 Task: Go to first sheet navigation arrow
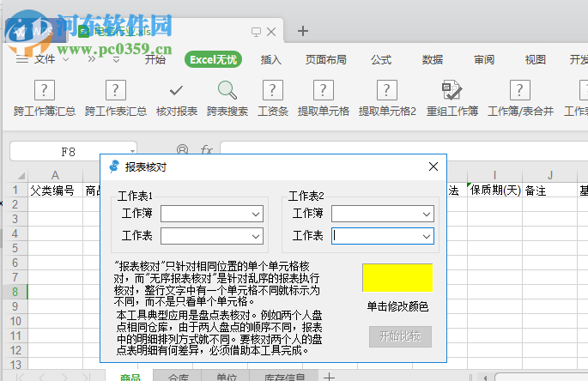20,377
